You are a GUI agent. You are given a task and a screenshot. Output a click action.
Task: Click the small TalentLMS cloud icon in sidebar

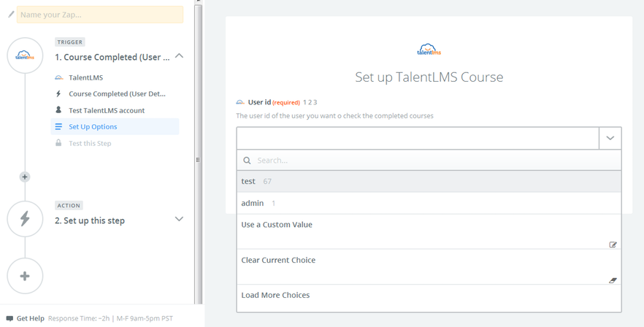[58, 77]
